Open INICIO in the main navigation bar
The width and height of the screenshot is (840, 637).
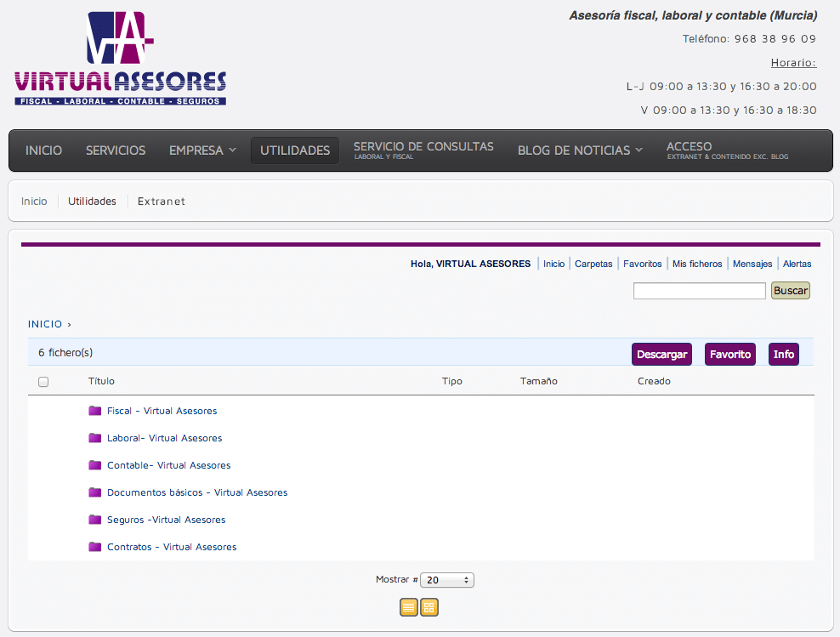44,151
